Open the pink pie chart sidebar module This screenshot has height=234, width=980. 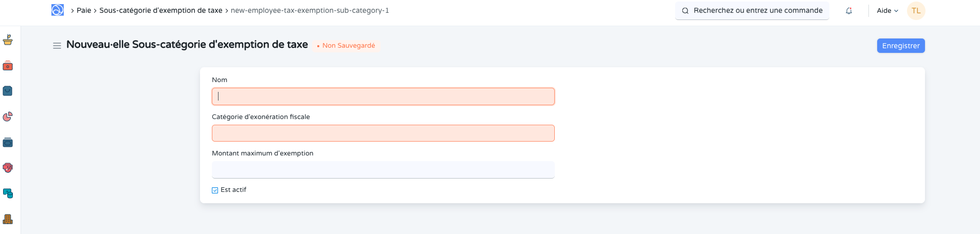[x=8, y=116]
